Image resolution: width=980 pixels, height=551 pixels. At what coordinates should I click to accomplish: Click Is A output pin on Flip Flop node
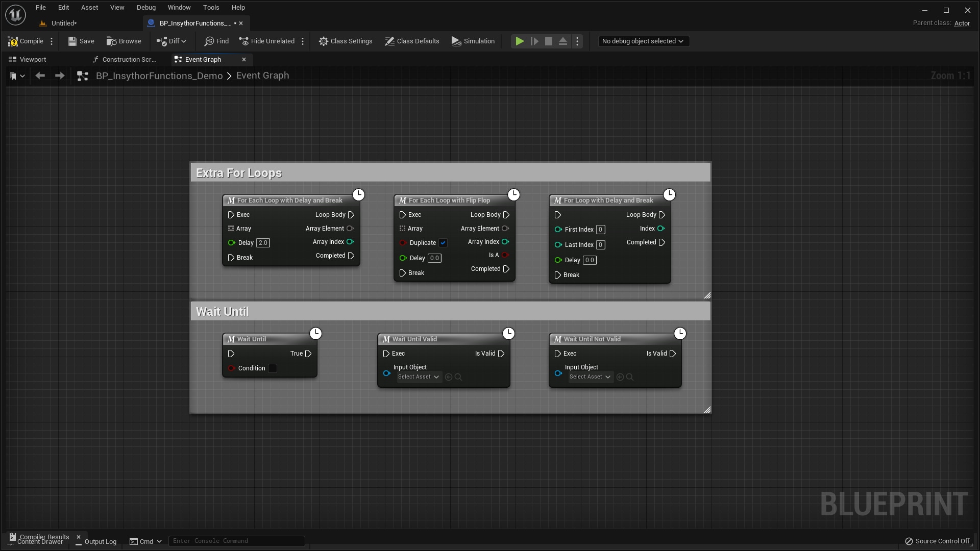tap(505, 255)
